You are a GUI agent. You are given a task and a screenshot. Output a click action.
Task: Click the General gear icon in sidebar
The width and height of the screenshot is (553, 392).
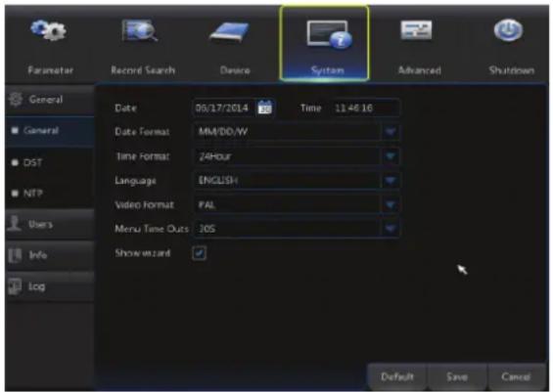(15, 100)
